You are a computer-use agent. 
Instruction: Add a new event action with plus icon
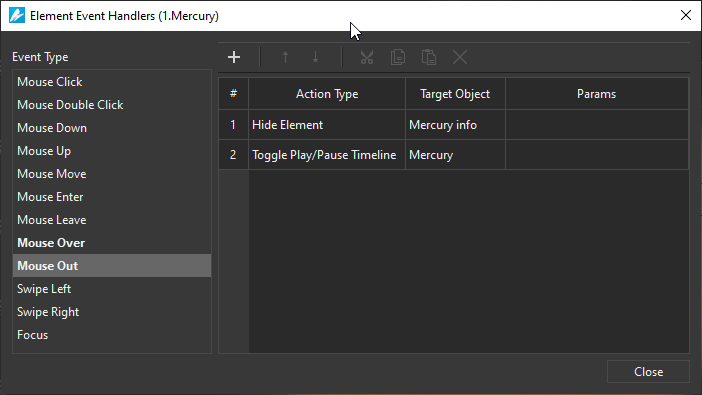(x=234, y=57)
